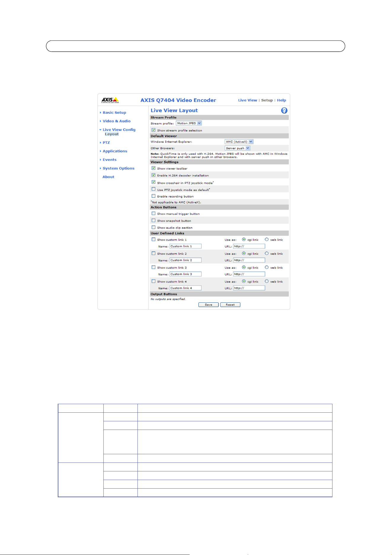Open Windows Internet Explorer viewer dropdown
392x555 pixels.
click(x=239, y=142)
